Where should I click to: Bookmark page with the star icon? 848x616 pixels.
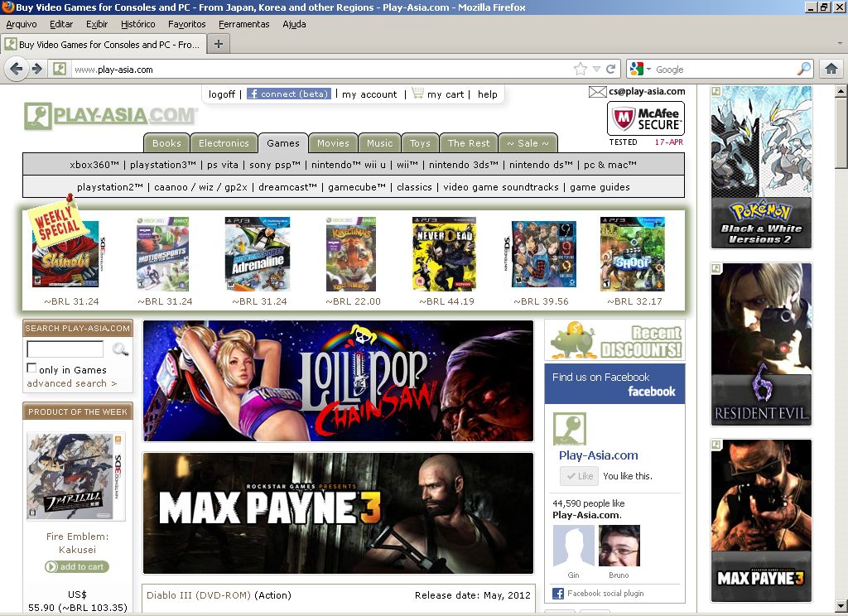(581, 70)
